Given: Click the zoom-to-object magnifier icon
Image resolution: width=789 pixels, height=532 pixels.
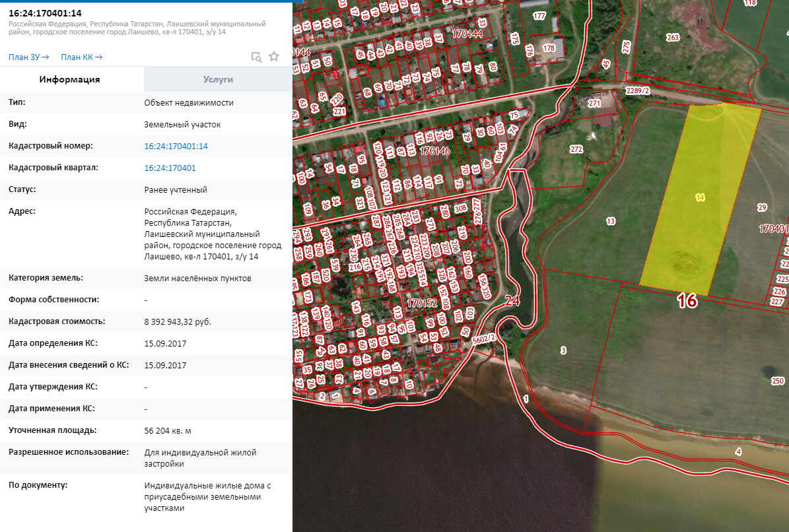Looking at the screenshot, I should [256, 57].
